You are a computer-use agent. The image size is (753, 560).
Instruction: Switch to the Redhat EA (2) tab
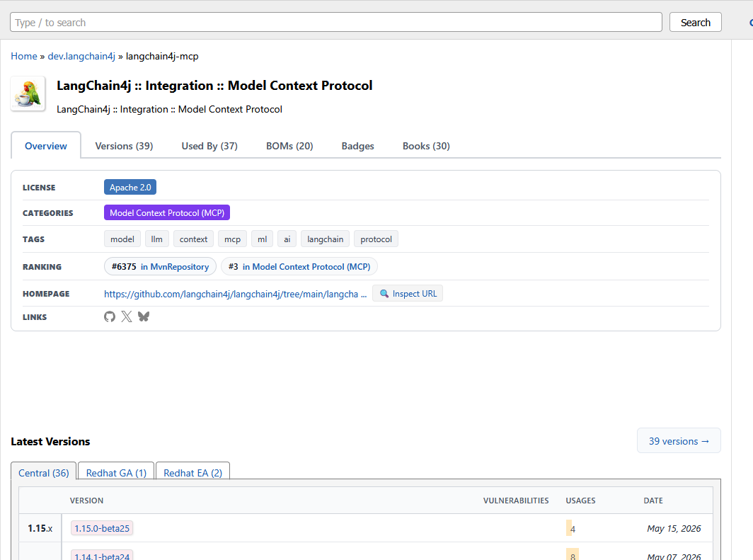[x=193, y=473]
